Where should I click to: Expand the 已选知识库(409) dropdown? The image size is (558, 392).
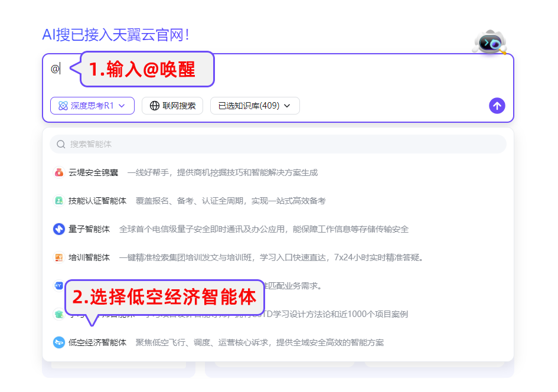[255, 106]
